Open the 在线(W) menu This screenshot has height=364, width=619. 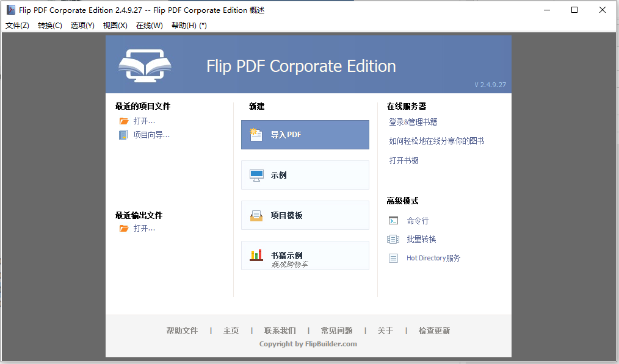point(149,26)
